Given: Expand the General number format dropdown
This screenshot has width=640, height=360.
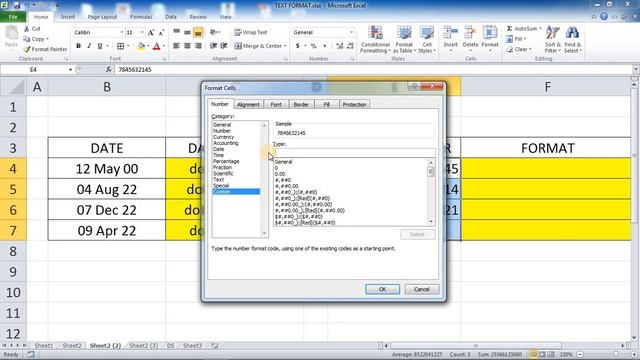Looking at the screenshot, I should click(351, 32).
